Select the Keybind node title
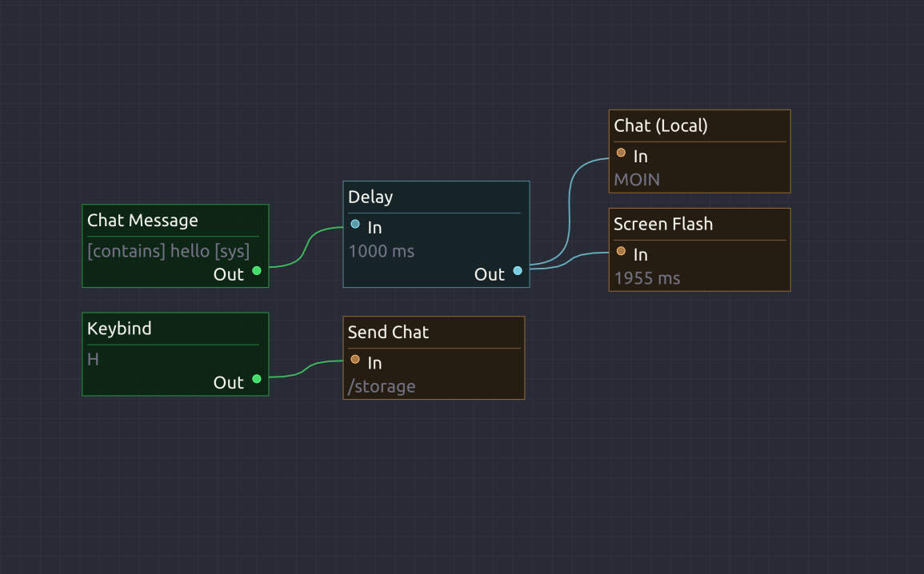The width and height of the screenshot is (924, 574). (x=120, y=329)
